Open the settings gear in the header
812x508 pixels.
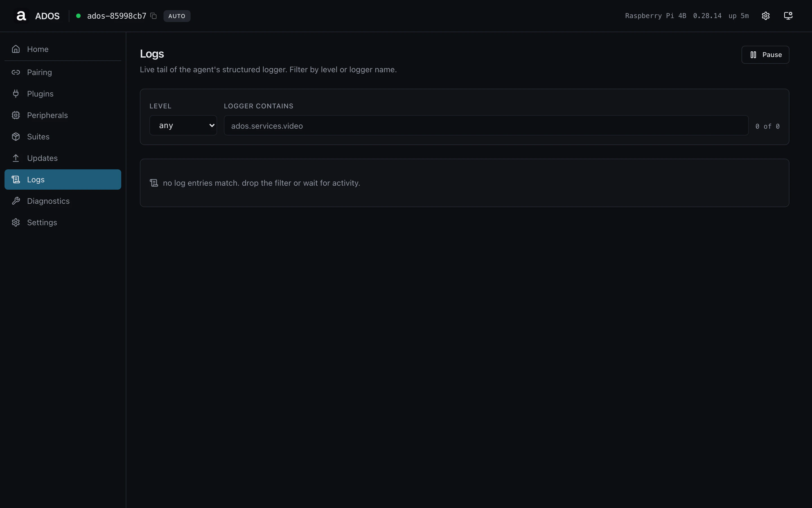click(765, 16)
